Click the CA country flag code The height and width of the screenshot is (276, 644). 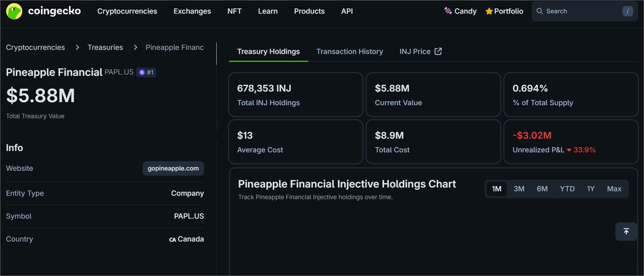173,239
